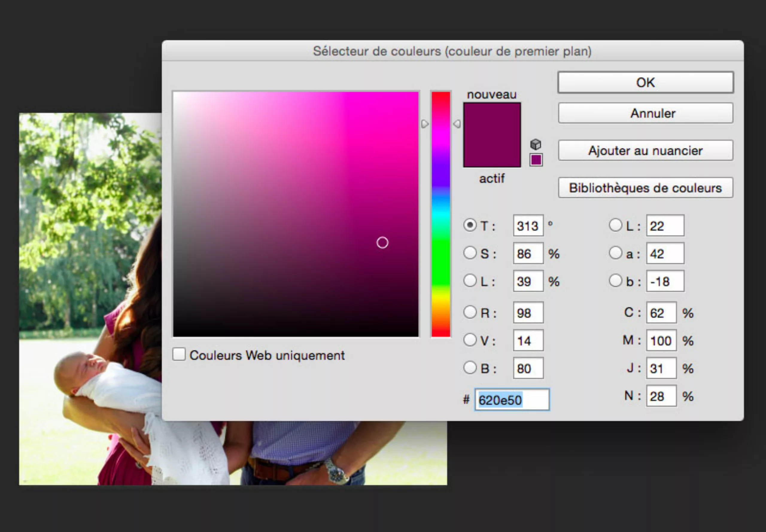Click the hexadecimal color code field
The image size is (766, 532).
tap(512, 399)
